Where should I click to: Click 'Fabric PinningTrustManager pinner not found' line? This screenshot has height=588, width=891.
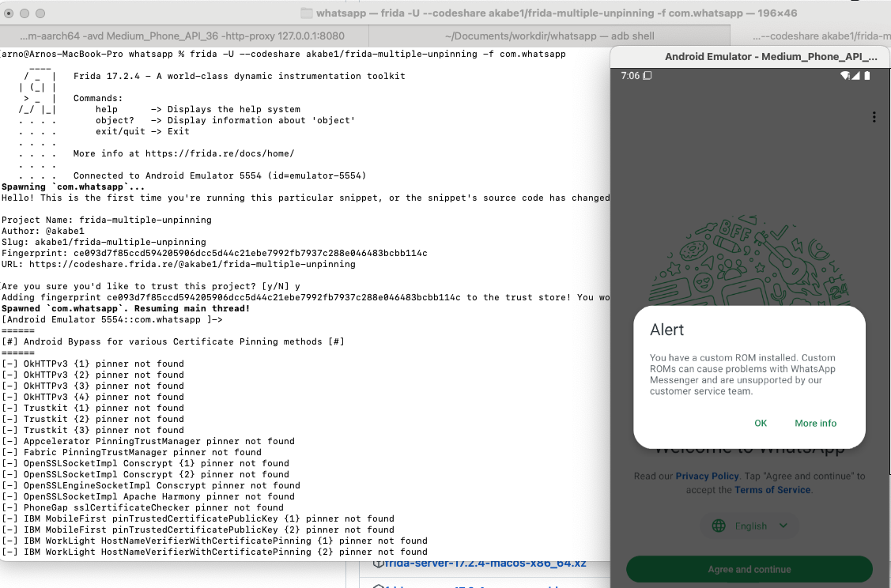click(x=132, y=452)
